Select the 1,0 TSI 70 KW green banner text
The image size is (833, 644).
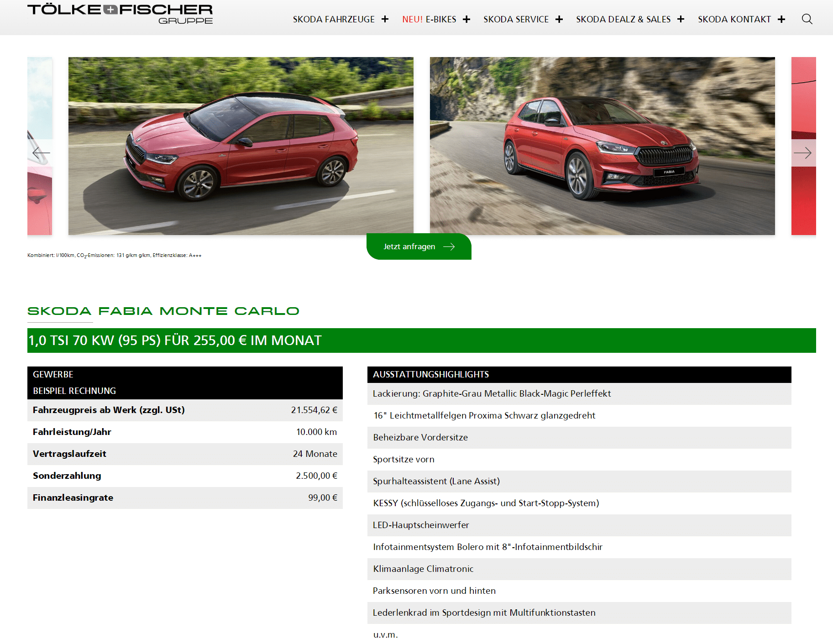[175, 340]
